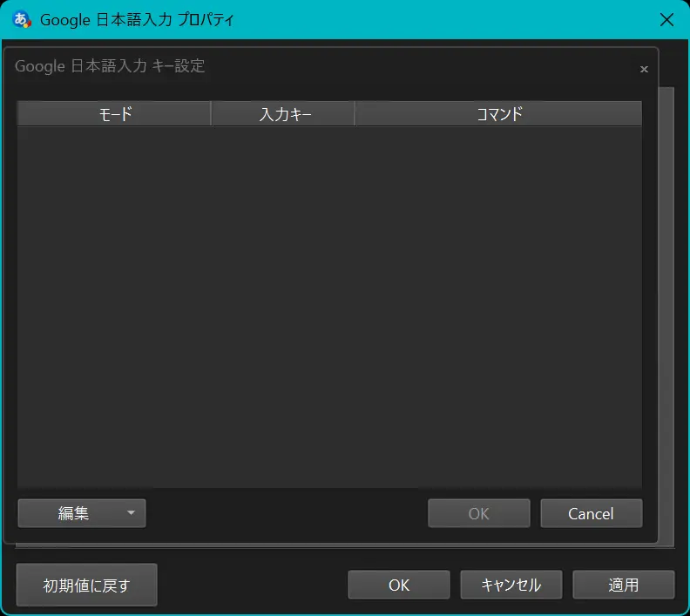Apply changes with 適用 button

624,585
